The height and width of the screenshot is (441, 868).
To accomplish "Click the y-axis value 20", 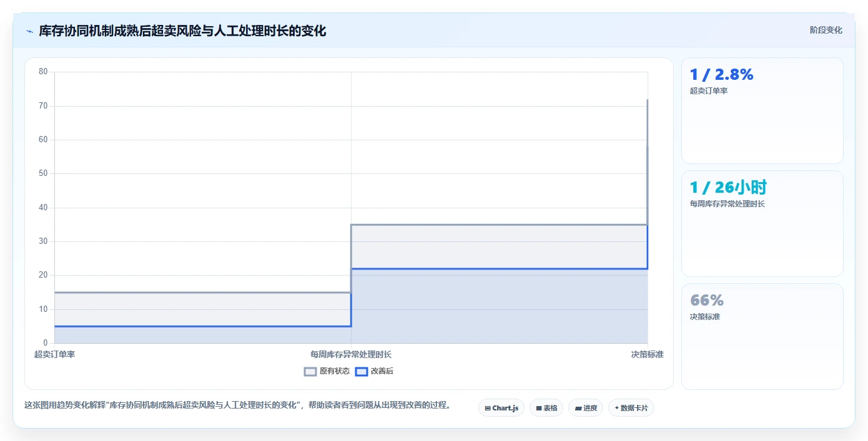I will [43, 275].
